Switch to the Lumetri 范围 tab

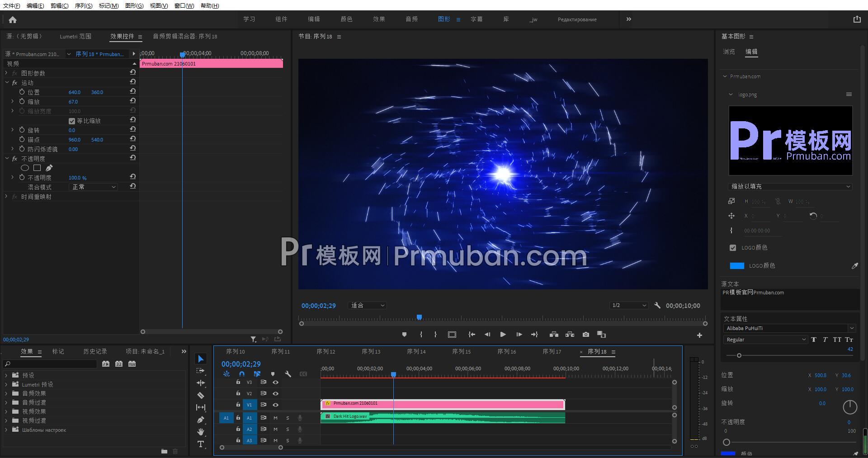[75, 36]
